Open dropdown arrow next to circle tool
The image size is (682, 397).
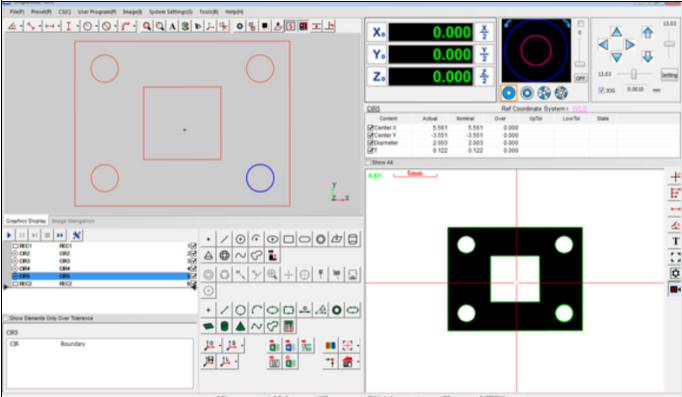[95, 27]
